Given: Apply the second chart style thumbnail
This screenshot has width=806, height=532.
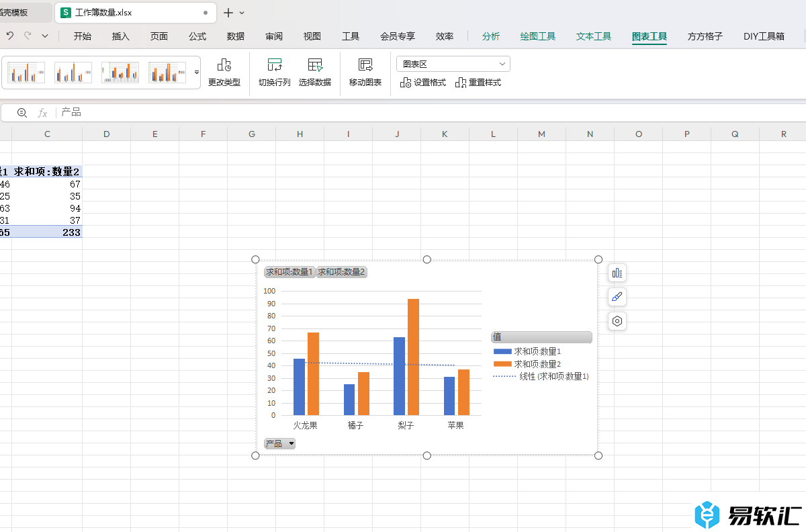Looking at the screenshot, I should click(x=73, y=73).
